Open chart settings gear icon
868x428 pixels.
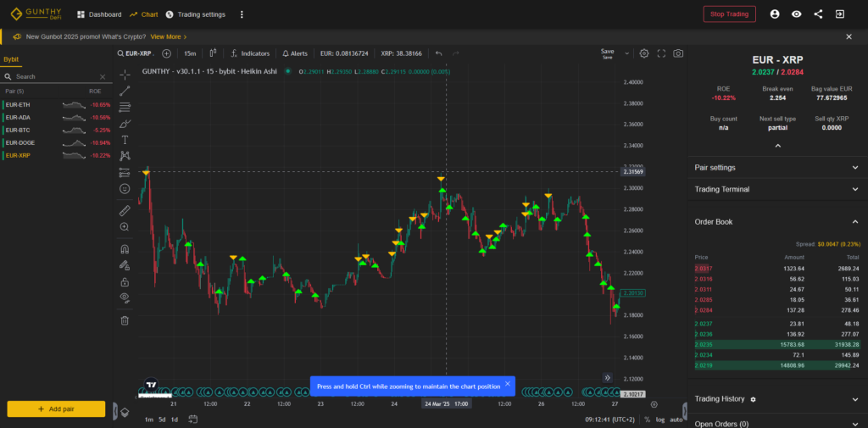644,53
